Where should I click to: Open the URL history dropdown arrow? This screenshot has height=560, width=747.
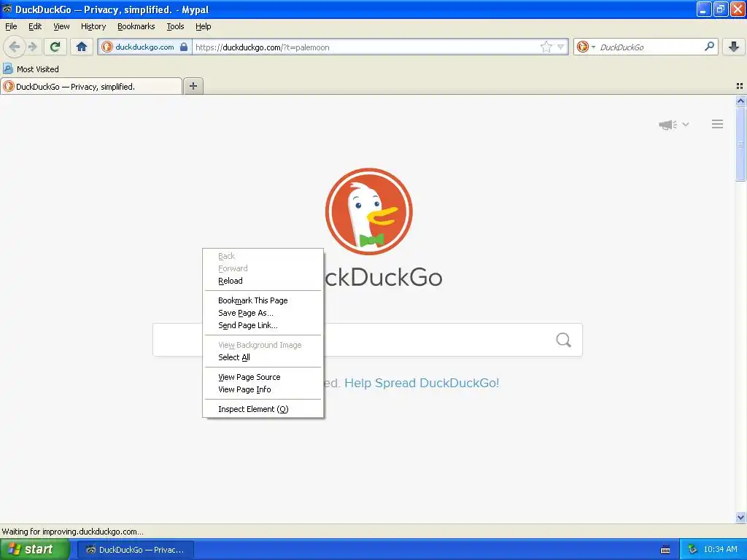(561, 47)
